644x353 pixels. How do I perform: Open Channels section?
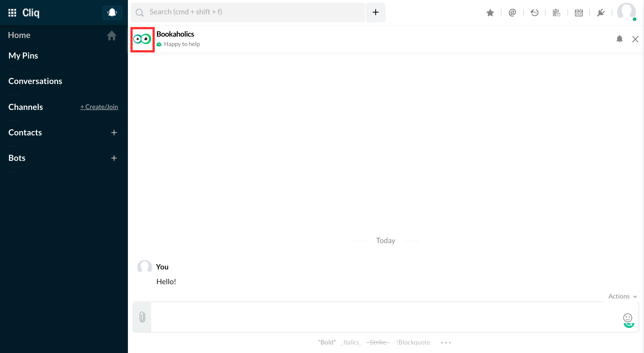(26, 107)
